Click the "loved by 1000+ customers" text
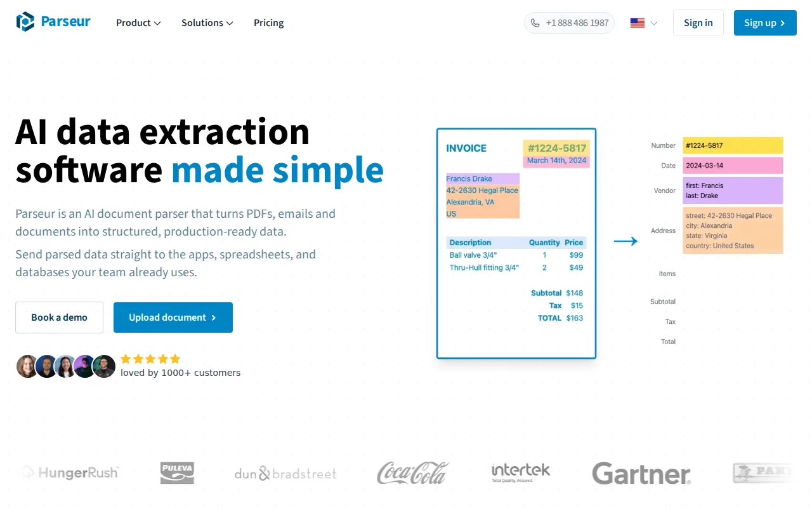The image size is (812, 508). pos(181,373)
